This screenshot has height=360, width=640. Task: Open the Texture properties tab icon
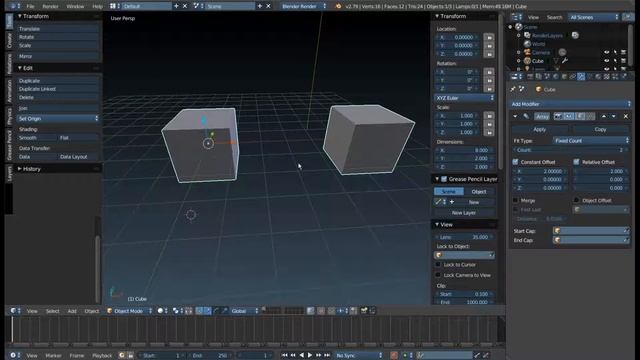coord(607,76)
